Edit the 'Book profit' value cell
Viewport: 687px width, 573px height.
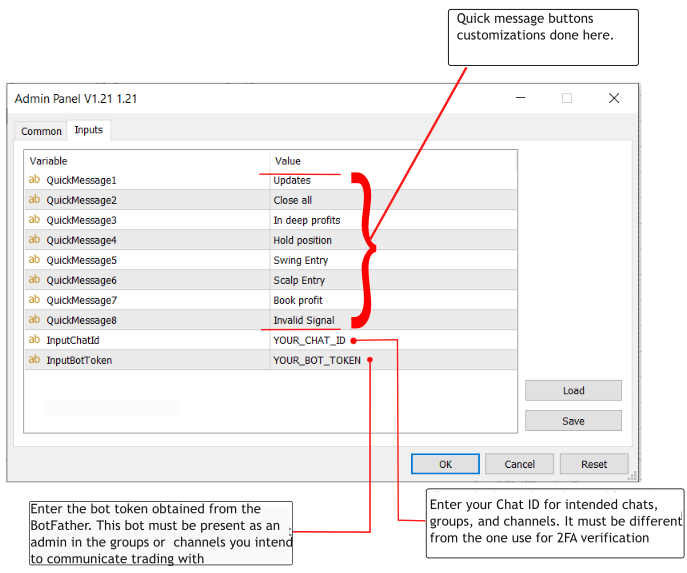[x=393, y=300]
